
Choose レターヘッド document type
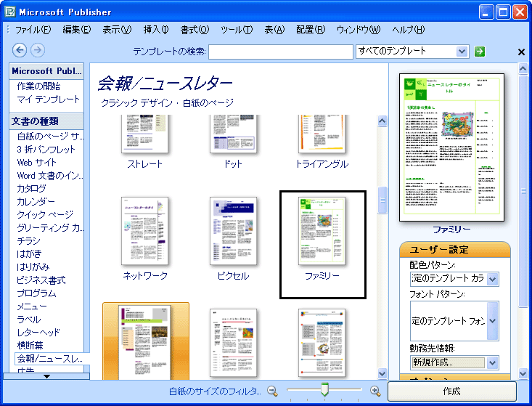pyautogui.click(x=38, y=333)
